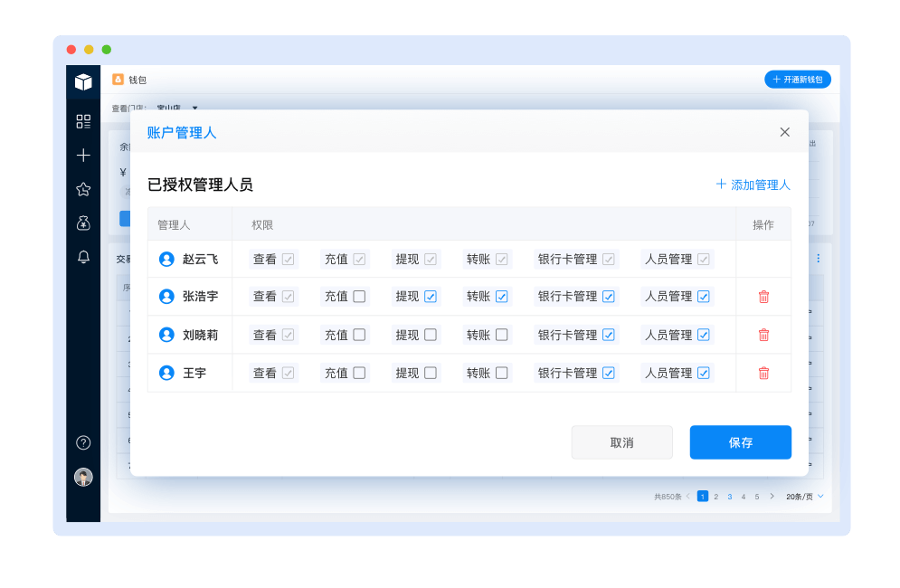Click the name 刘晓莉
The width and height of the screenshot is (900, 588).
point(200,335)
